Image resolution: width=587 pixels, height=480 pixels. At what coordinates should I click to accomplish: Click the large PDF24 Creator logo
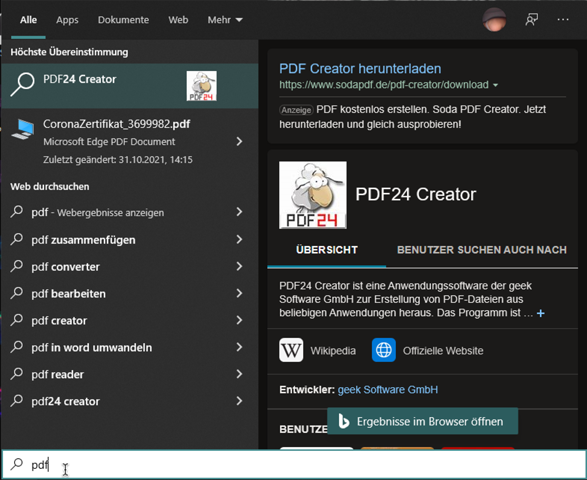pyautogui.click(x=313, y=195)
